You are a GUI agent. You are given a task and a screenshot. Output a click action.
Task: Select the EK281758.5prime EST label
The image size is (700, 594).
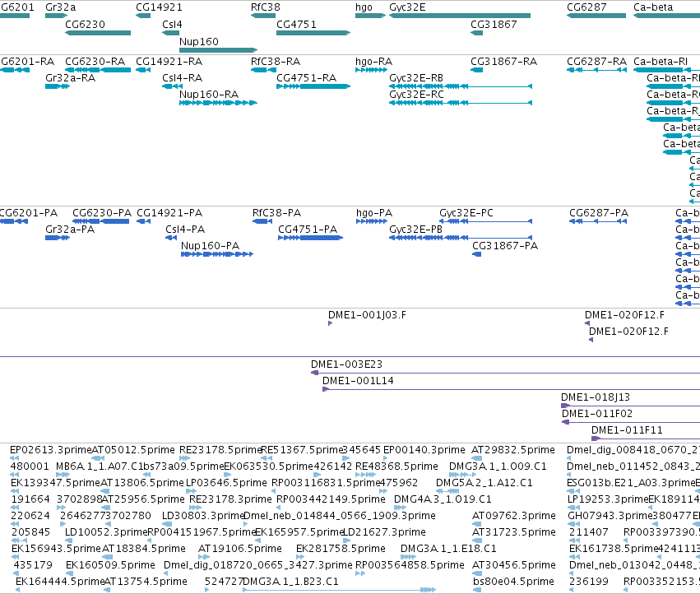coord(341,549)
